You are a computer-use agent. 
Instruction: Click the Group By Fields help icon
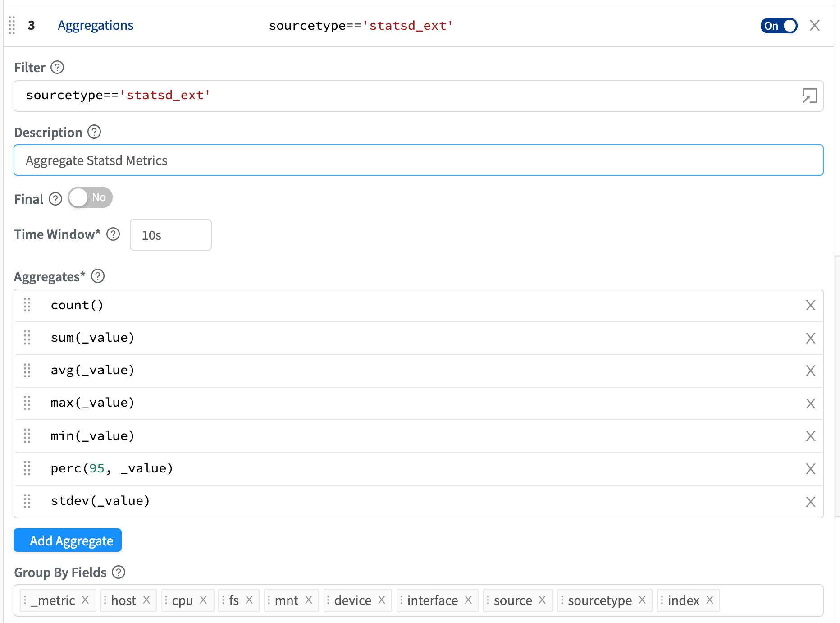click(119, 573)
